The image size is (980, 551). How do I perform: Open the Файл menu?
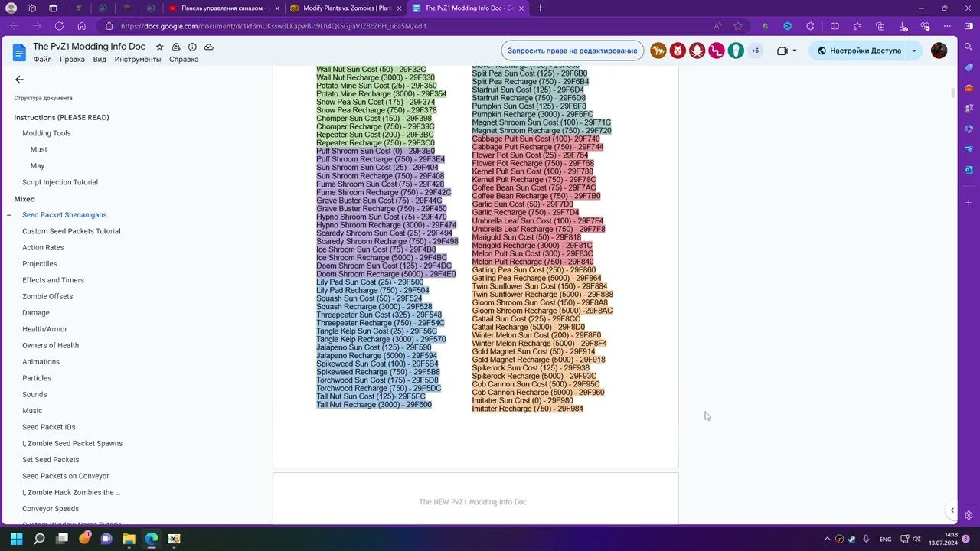(42, 60)
